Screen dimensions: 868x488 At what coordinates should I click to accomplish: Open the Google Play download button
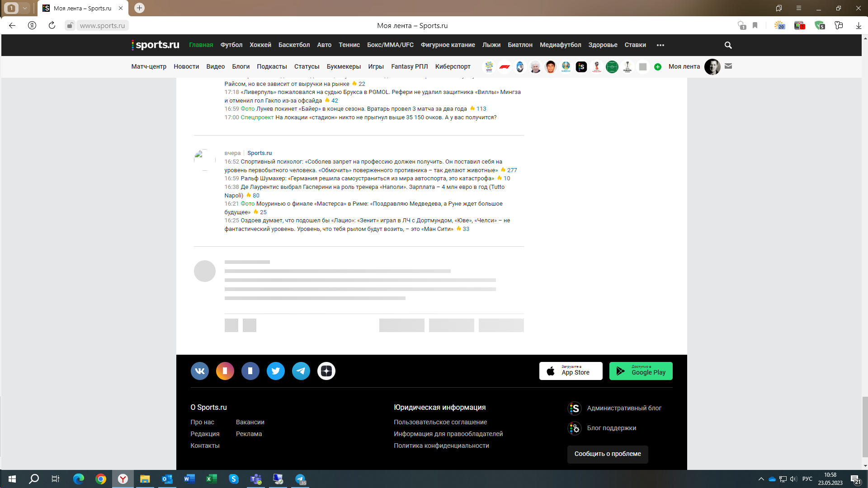(641, 371)
